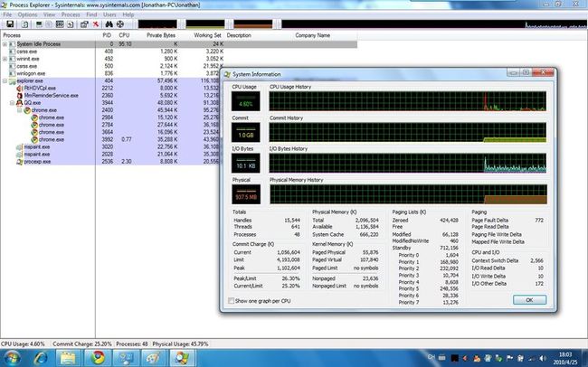Click the Physical Memory History graph
588x367 pixels.
tap(408, 194)
